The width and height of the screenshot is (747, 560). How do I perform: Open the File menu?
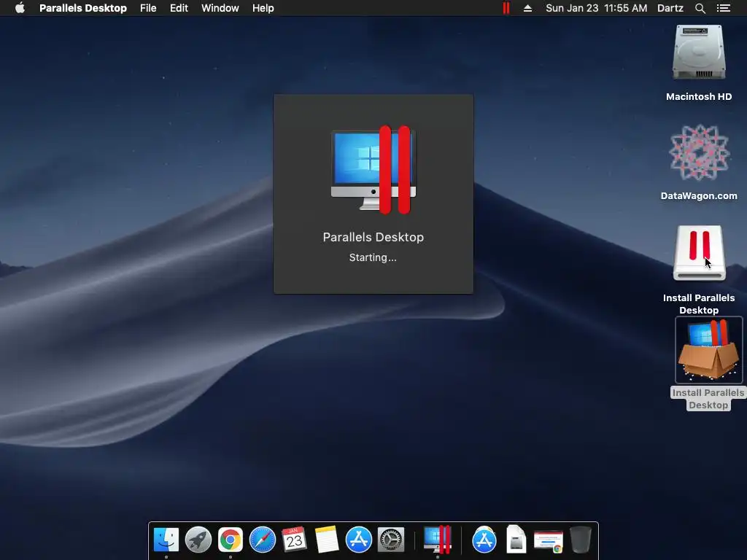[x=148, y=8]
